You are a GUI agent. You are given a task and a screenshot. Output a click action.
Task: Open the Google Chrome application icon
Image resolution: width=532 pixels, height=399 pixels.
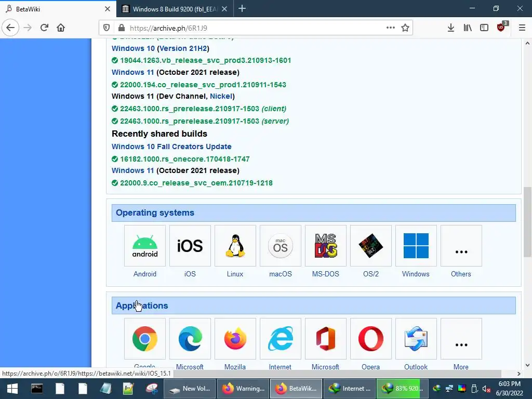pyautogui.click(x=145, y=339)
